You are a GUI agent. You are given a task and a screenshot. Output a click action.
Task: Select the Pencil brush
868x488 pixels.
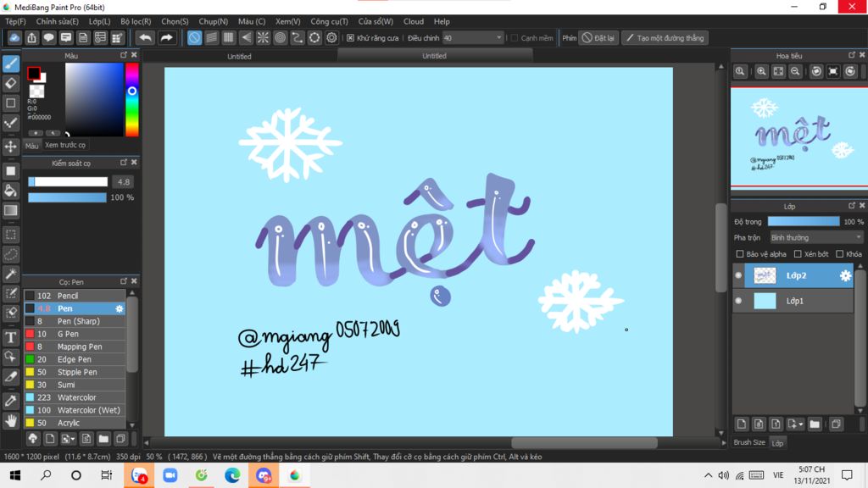point(75,296)
